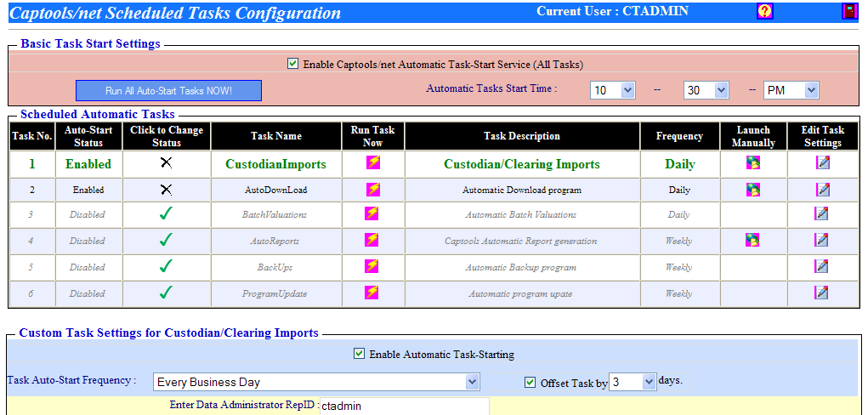Open start time minute dropdown showing 30

[706, 90]
